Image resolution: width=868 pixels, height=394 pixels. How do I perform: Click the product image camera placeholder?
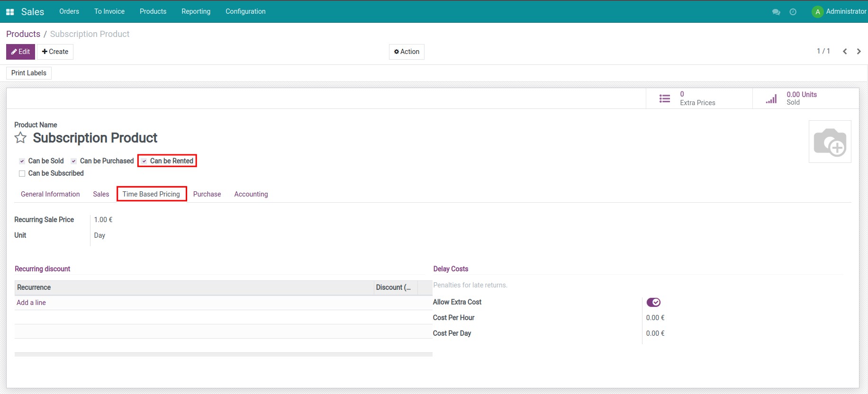coord(830,142)
